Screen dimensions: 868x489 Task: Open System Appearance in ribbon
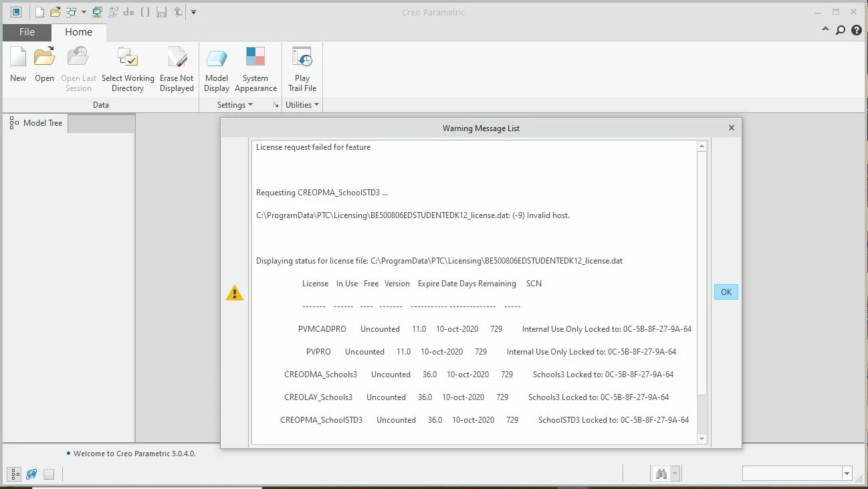(255, 70)
